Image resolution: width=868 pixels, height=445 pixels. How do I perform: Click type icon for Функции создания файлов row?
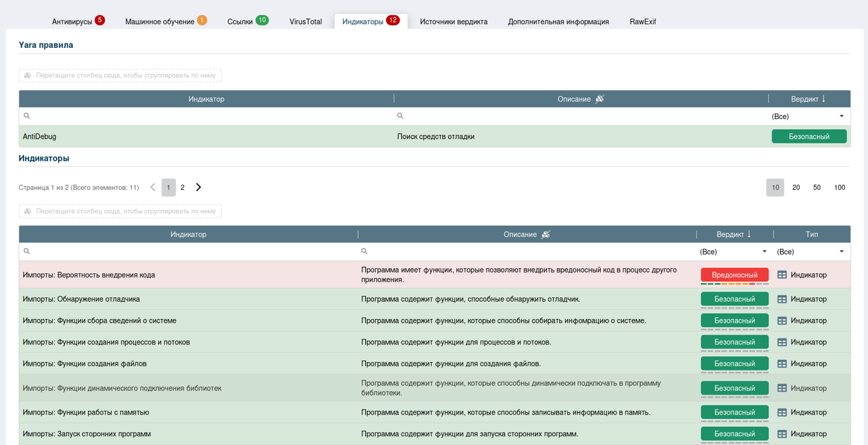(782, 364)
